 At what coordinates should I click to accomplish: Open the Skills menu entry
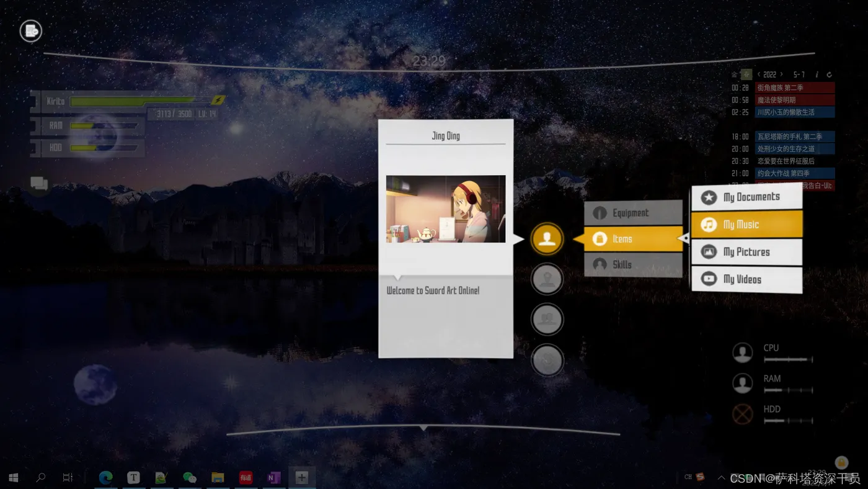coord(633,264)
